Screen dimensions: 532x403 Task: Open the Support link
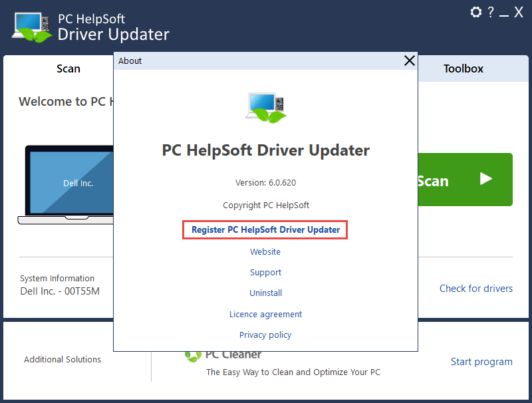[x=265, y=273]
